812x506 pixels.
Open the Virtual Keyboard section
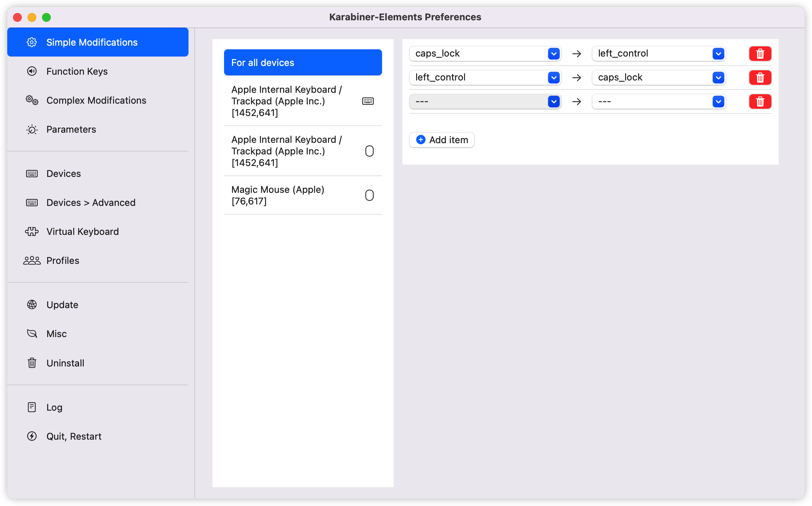(x=98, y=232)
